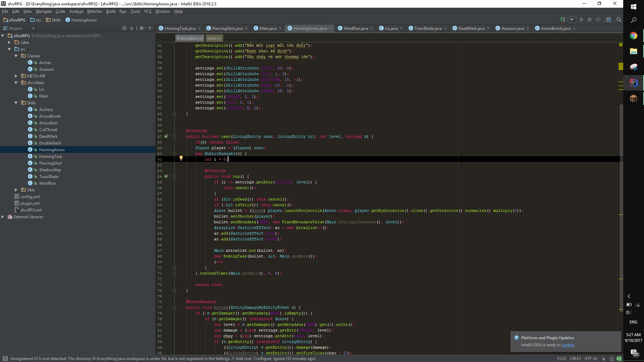Toggle the tool window bars in the status bar corner
Viewport: 644px width, 362px height.
pyautogui.click(x=5, y=359)
